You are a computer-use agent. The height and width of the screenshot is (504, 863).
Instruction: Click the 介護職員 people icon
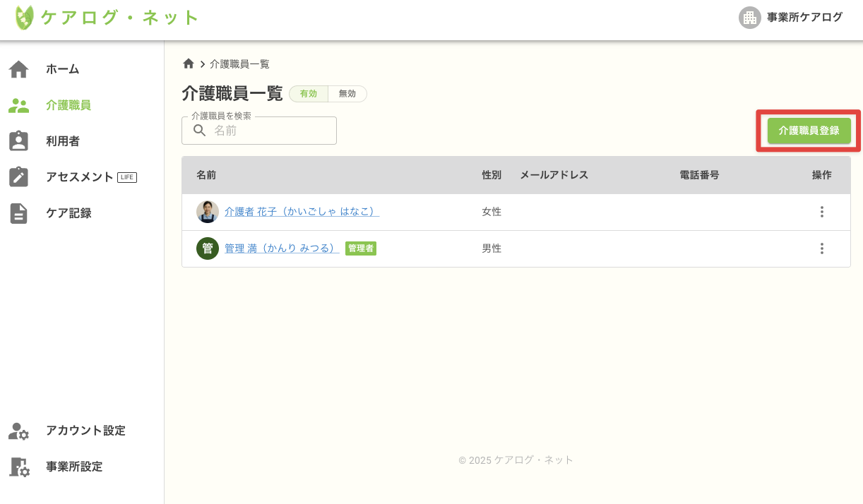pyautogui.click(x=18, y=106)
